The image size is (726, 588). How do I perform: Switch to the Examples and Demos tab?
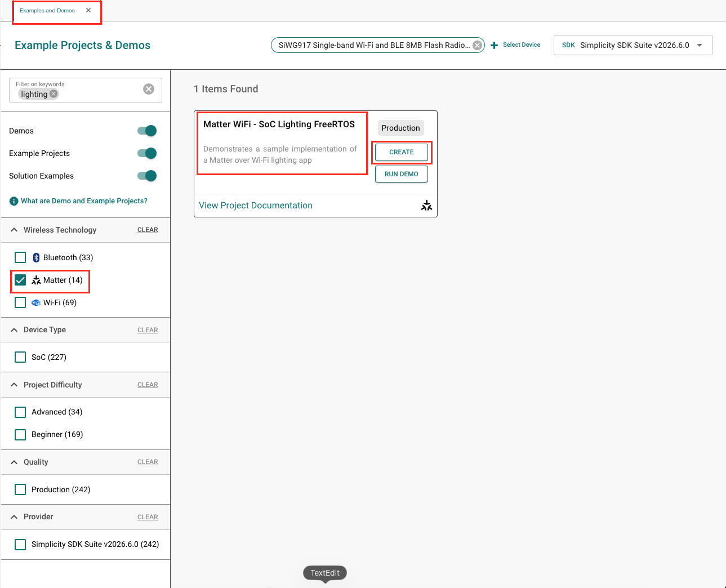(47, 11)
